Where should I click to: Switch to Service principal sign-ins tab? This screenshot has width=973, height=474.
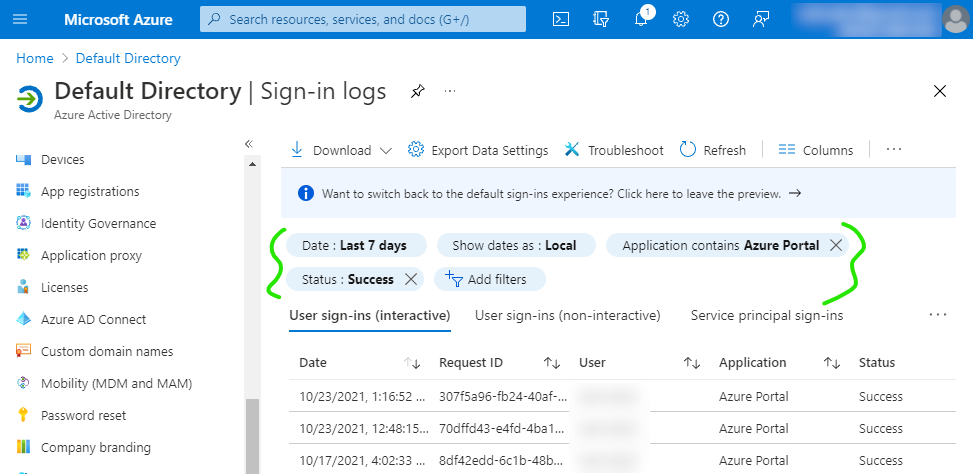coord(767,316)
